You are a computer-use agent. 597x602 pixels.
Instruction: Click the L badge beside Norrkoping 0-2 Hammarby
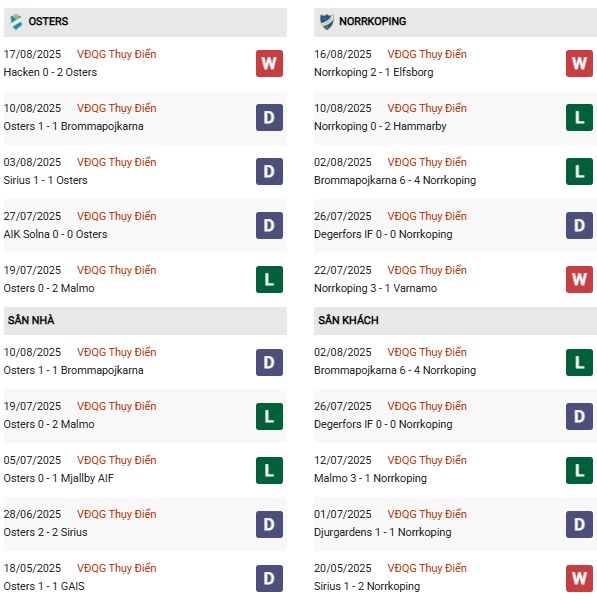pyautogui.click(x=579, y=117)
